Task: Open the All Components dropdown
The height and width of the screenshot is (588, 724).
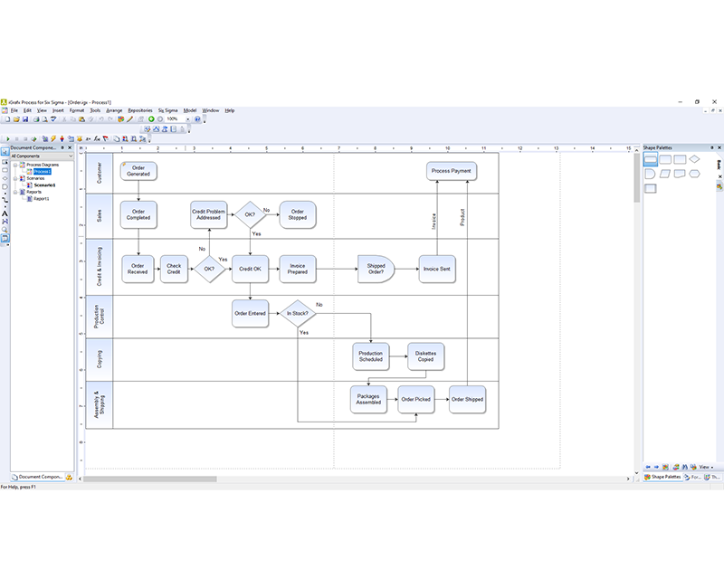Action: (70, 156)
